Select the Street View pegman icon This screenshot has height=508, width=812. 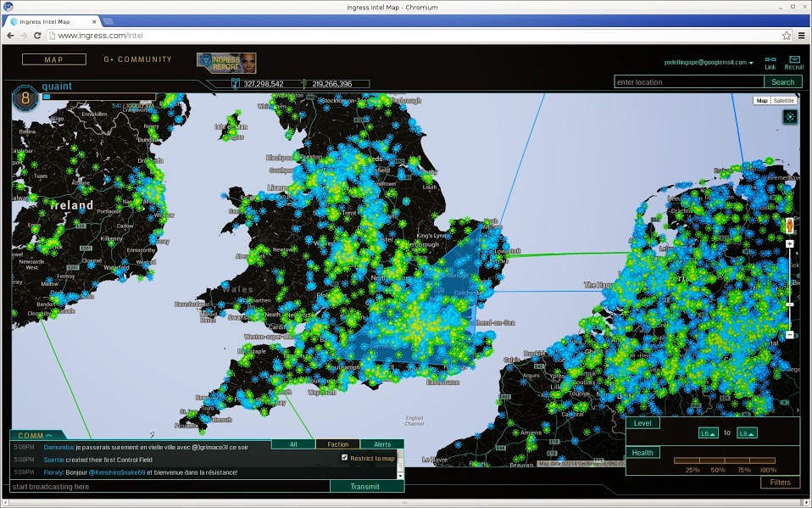[790, 226]
